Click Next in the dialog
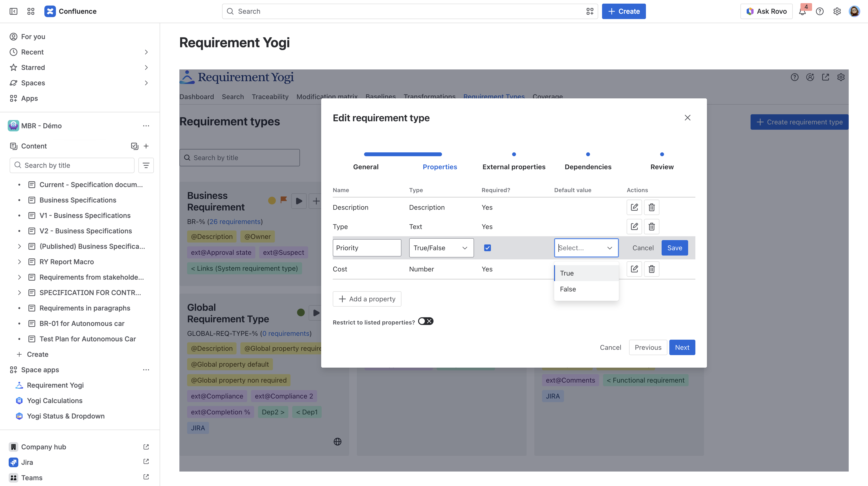 [x=682, y=347]
